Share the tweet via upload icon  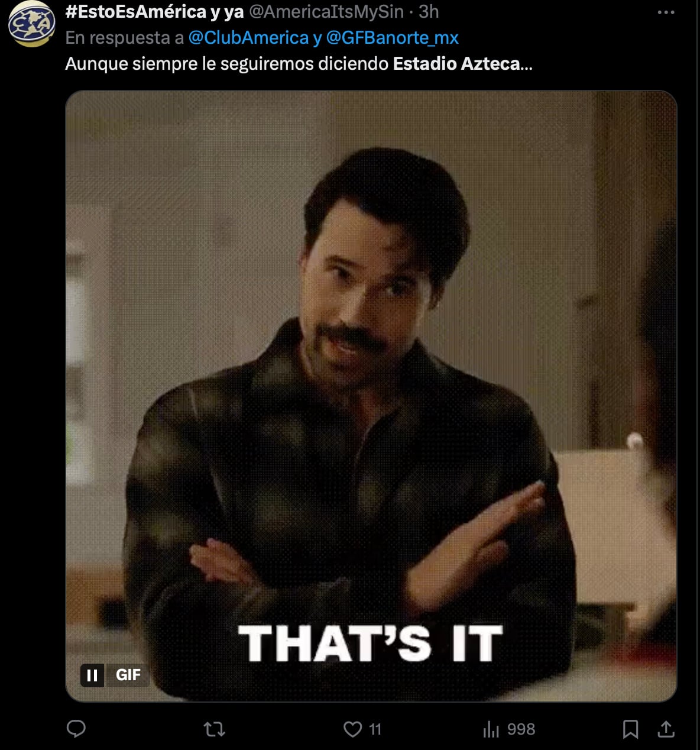[x=666, y=729]
